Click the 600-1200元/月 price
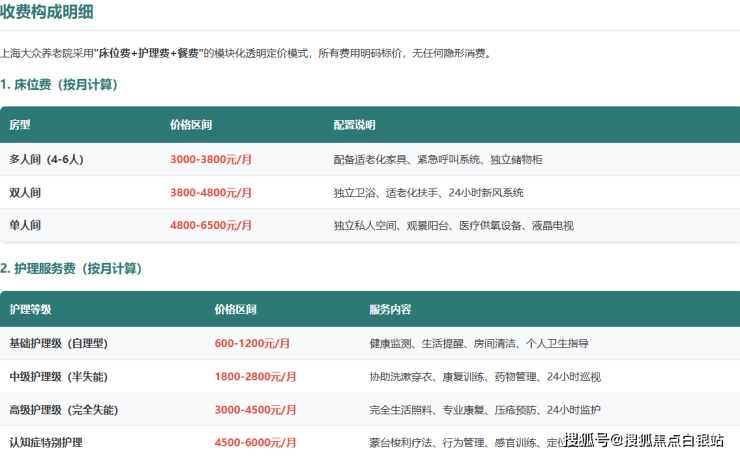The image size is (740, 456). tap(252, 343)
